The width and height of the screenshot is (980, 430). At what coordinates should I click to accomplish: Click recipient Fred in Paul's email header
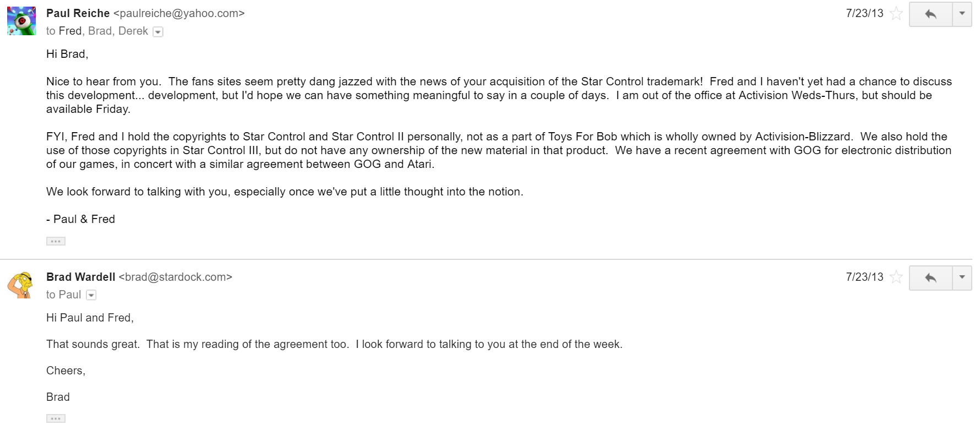tap(70, 31)
